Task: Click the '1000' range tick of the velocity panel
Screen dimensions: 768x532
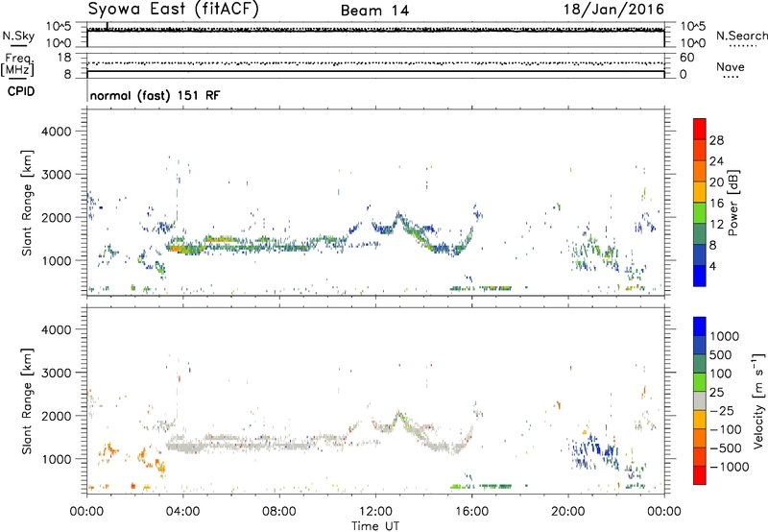Action: (x=56, y=459)
